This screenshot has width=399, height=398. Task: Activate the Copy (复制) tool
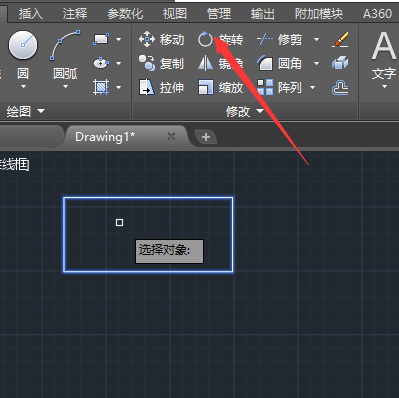161,63
